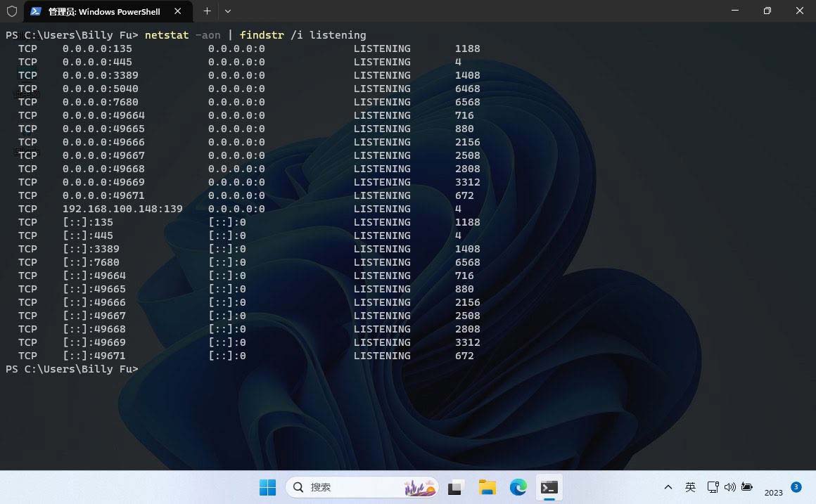Open the 2023 clock in the taskbar

click(773, 493)
